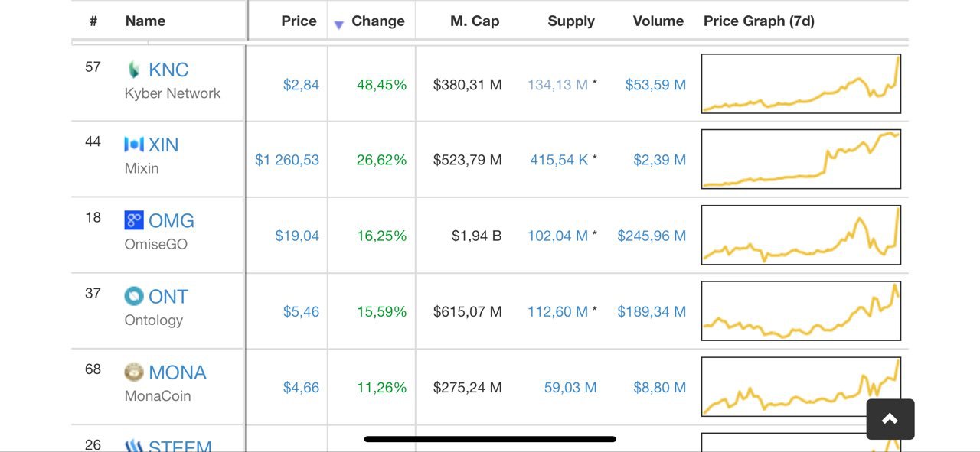Open ONT supply 112,60 M link
The width and height of the screenshot is (980, 452).
pos(557,311)
